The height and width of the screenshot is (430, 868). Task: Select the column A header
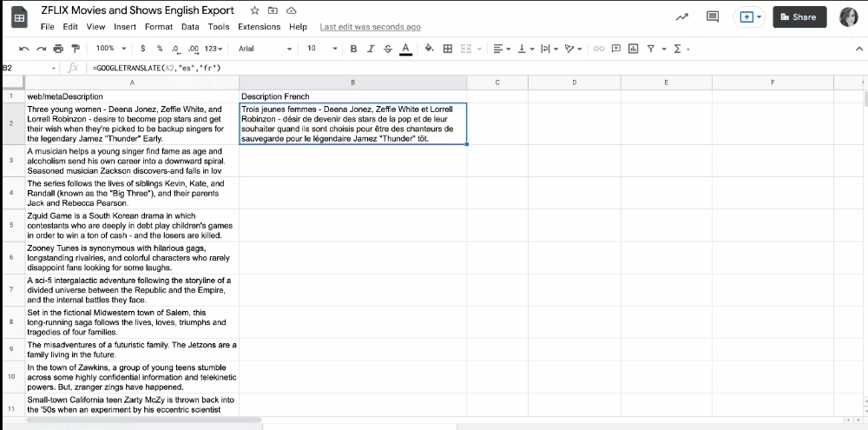pos(132,83)
